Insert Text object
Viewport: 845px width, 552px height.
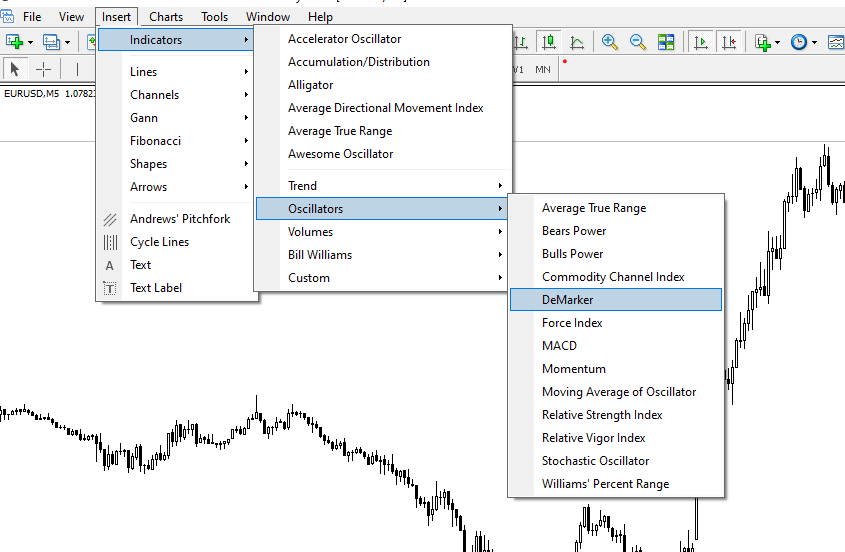pyautogui.click(x=176, y=265)
